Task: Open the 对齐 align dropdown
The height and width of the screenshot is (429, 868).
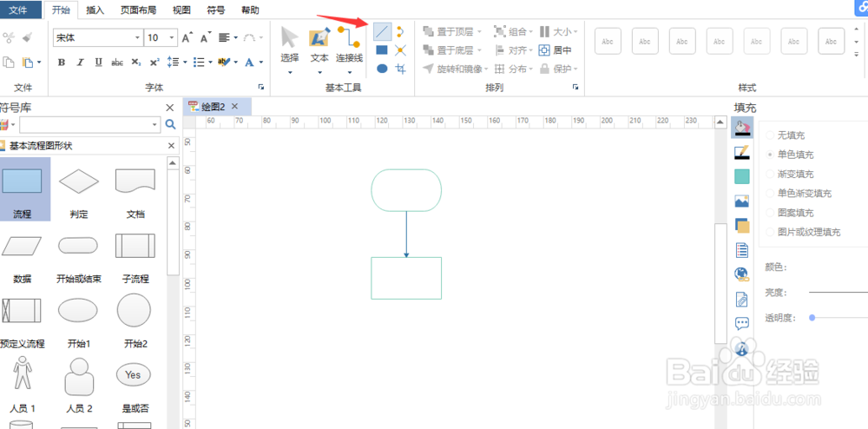Action: 531,50
